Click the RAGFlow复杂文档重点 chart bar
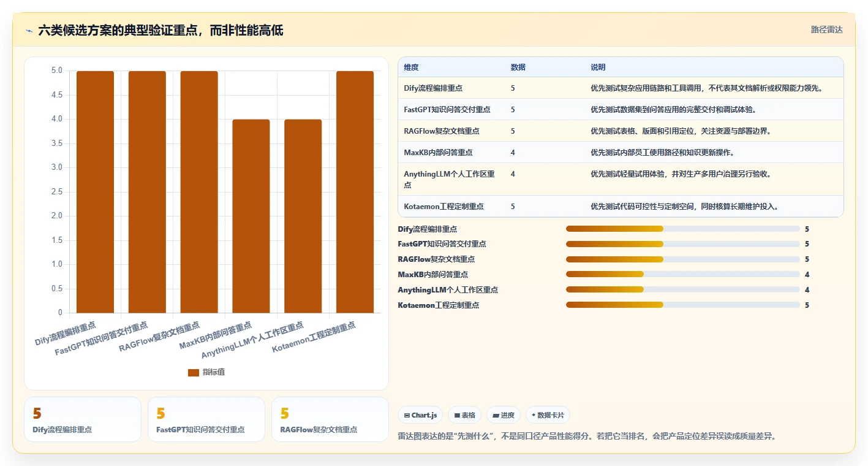This screenshot has width=868, height=466. pyautogui.click(x=199, y=192)
